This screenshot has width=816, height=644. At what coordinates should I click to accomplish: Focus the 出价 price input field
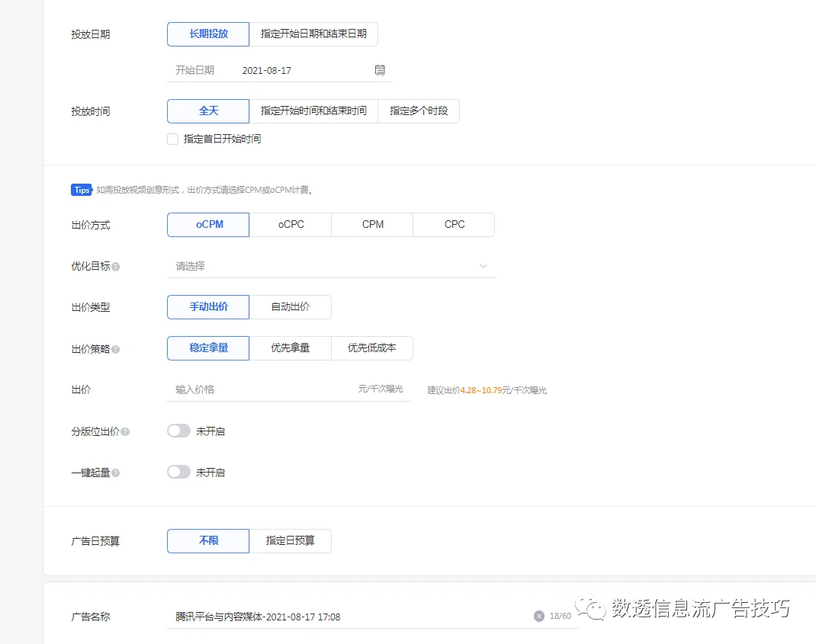[289, 389]
